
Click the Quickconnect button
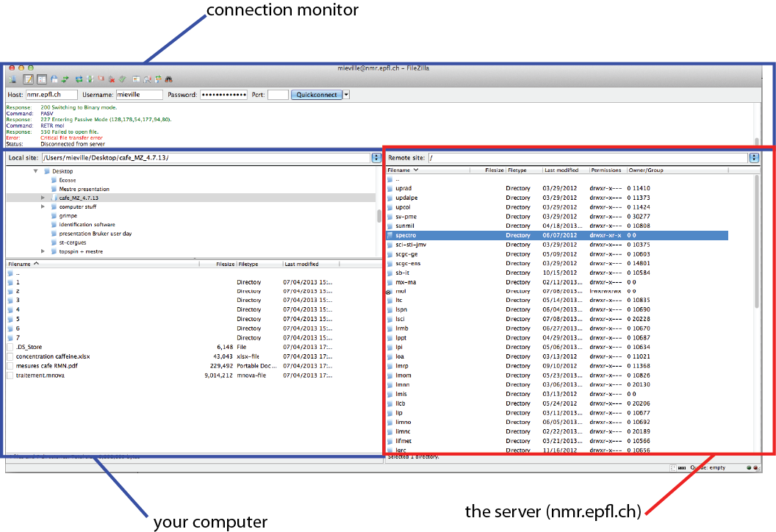point(316,95)
